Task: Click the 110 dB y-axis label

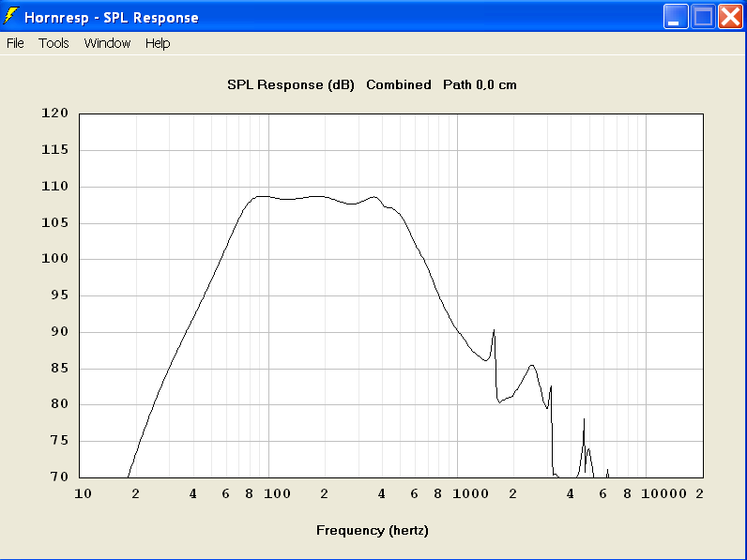Action: click(54, 186)
